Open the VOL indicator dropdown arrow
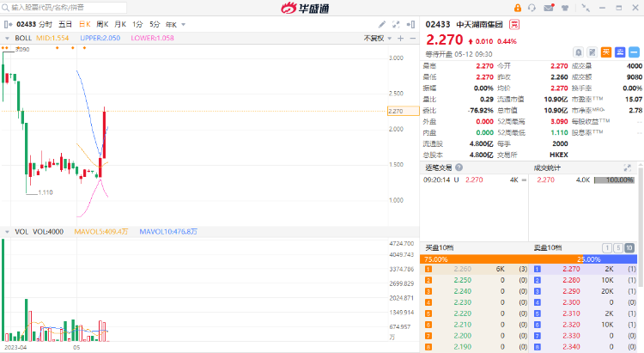This screenshot has height=353, width=644. coord(7,232)
